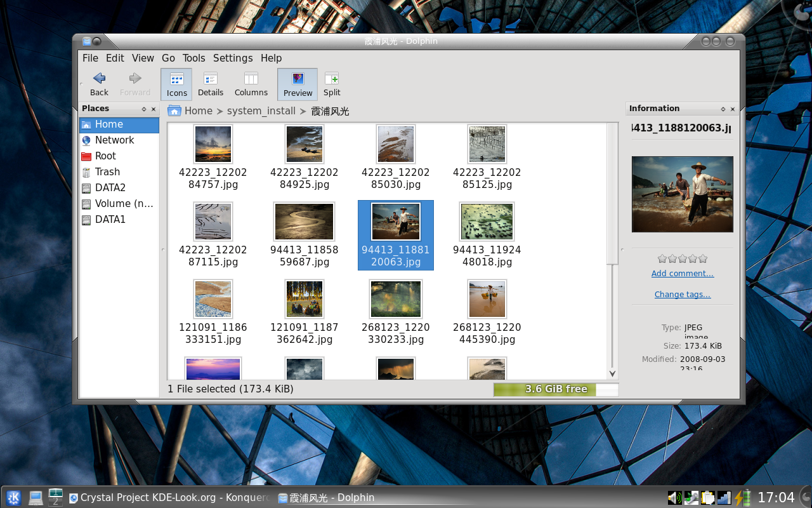Viewport: 812px width, 508px height.
Task: Open the Tools menu
Action: pos(193,58)
